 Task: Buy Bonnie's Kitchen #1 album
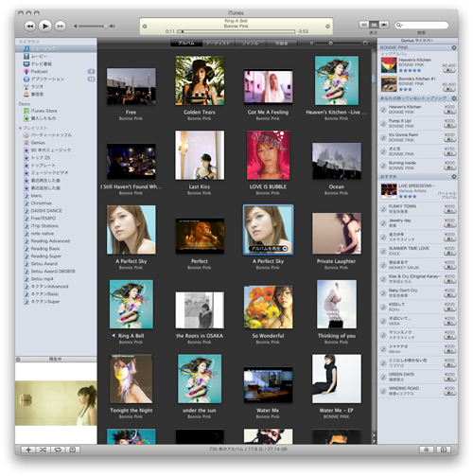tap(449, 89)
